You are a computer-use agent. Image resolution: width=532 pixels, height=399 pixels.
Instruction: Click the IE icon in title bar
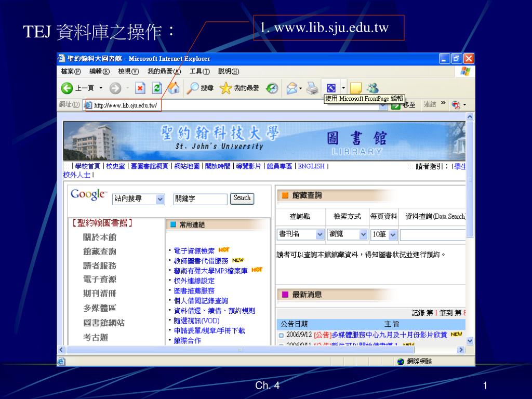(x=61, y=58)
